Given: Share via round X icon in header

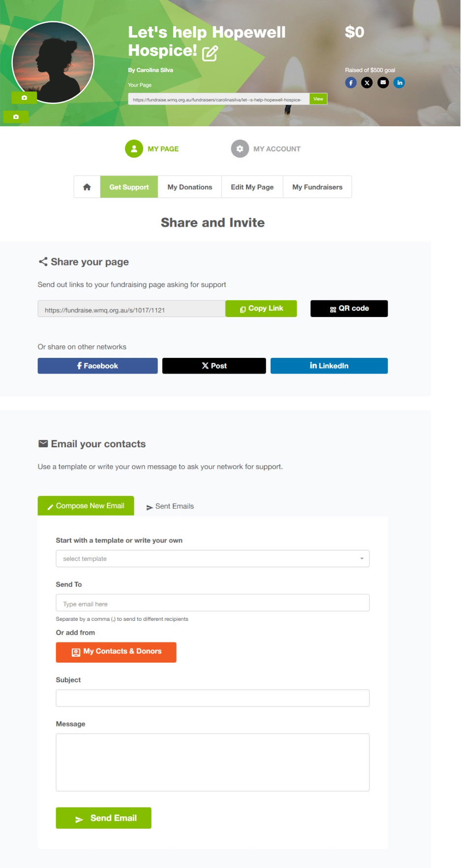Looking at the screenshot, I should tap(367, 83).
